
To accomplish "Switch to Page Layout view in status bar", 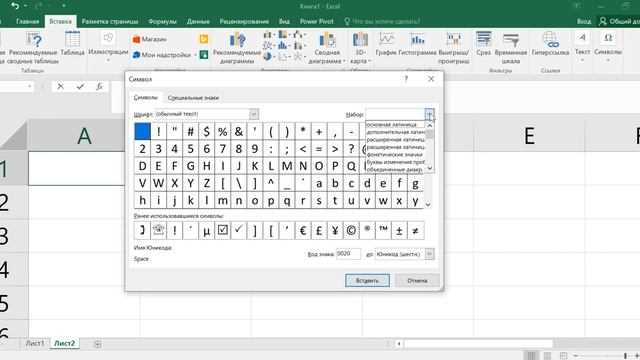I will coord(547,356).
